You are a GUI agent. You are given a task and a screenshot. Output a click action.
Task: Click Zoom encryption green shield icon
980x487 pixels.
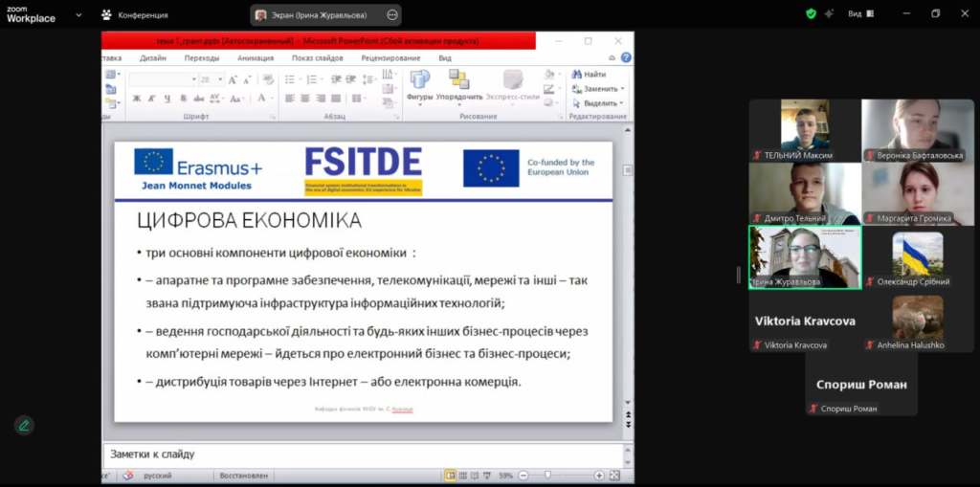click(811, 13)
